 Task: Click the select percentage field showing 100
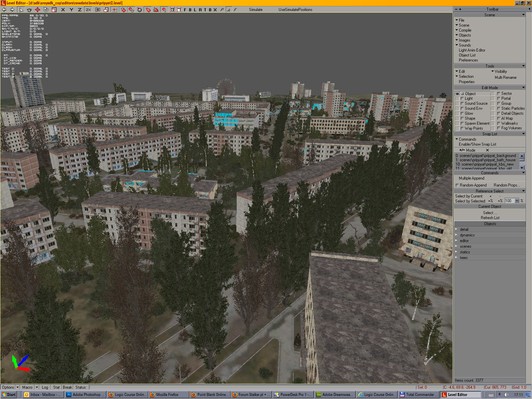[509, 201]
